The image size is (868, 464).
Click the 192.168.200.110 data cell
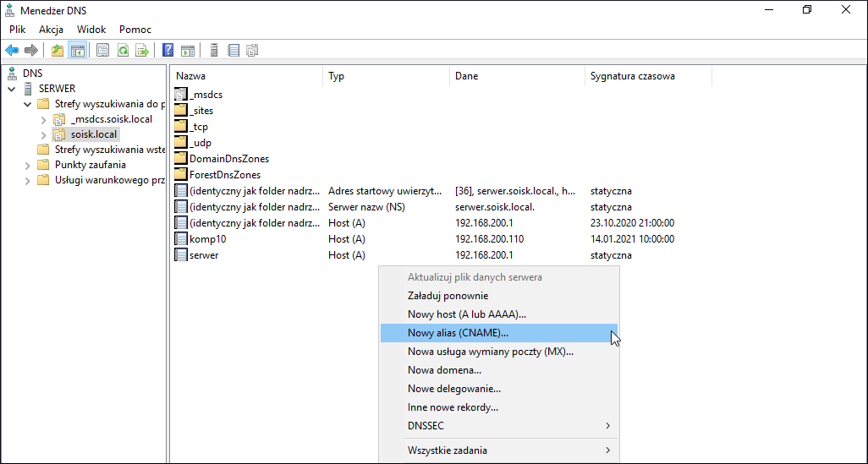[489, 239]
